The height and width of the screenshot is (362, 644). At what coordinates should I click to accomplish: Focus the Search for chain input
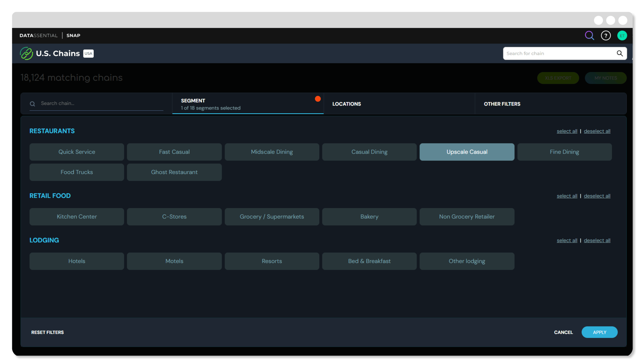point(559,53)
